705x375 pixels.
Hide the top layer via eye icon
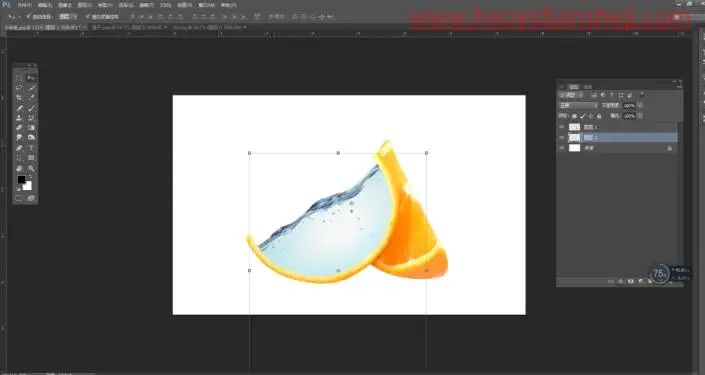(x=562, y=127)
